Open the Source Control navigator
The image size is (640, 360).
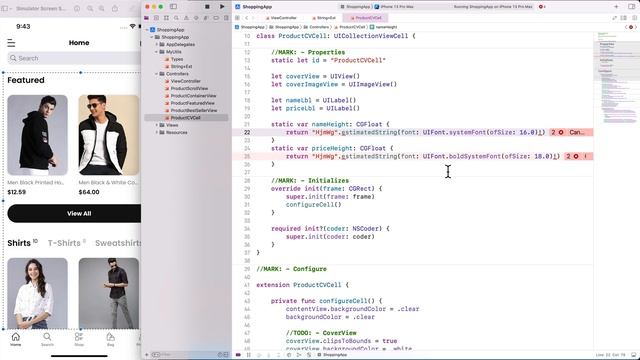[x=156, y=18]
